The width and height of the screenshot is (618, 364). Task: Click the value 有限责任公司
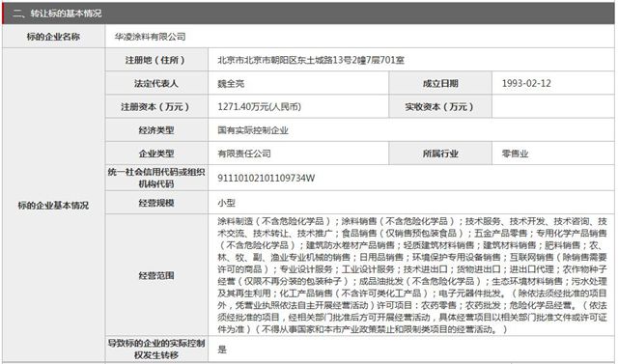(x=244, y=154)
